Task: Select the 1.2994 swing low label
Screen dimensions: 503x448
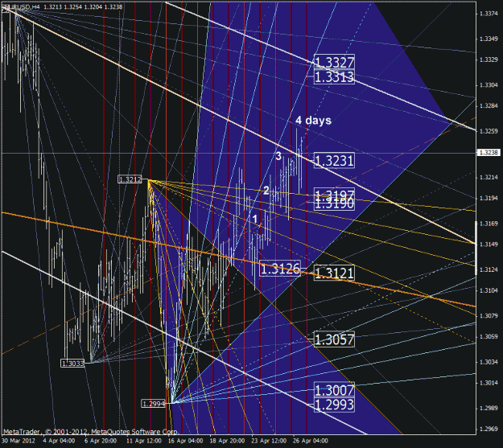Action: point(154,404)
